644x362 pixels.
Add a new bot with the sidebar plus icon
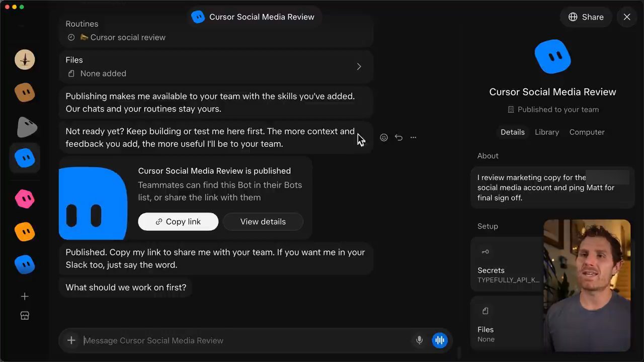coord(25,297)
